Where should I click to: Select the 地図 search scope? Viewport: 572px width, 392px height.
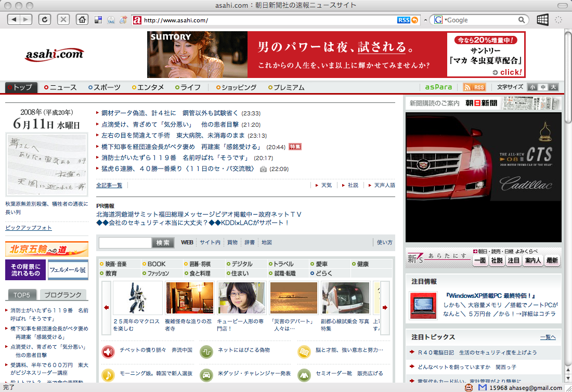(267, 242)
